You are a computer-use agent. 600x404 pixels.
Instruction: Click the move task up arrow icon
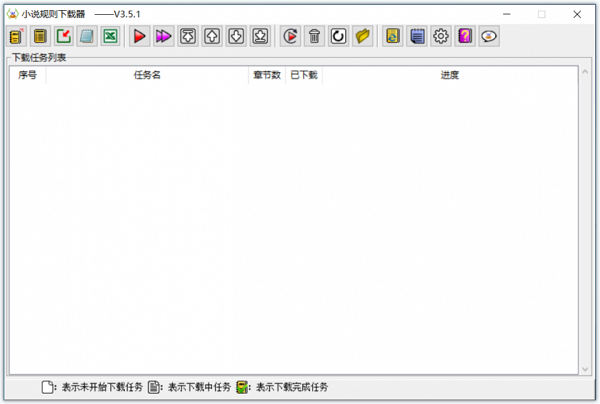[x=212, y=37]
